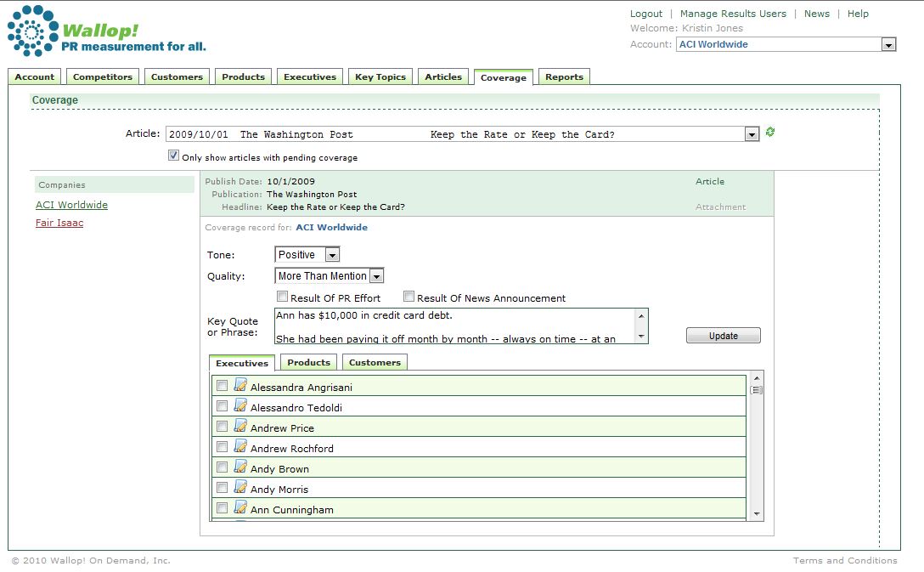This screenshot has height=572, width=924.
Task: Tick the checkbox for Ann Cunningham
Action: point(223,508)
